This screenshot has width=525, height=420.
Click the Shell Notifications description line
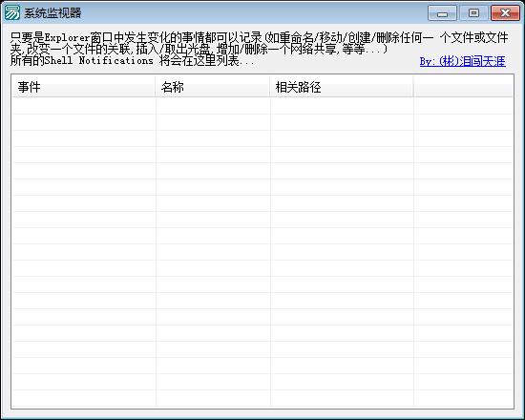[x=133, y=61]
